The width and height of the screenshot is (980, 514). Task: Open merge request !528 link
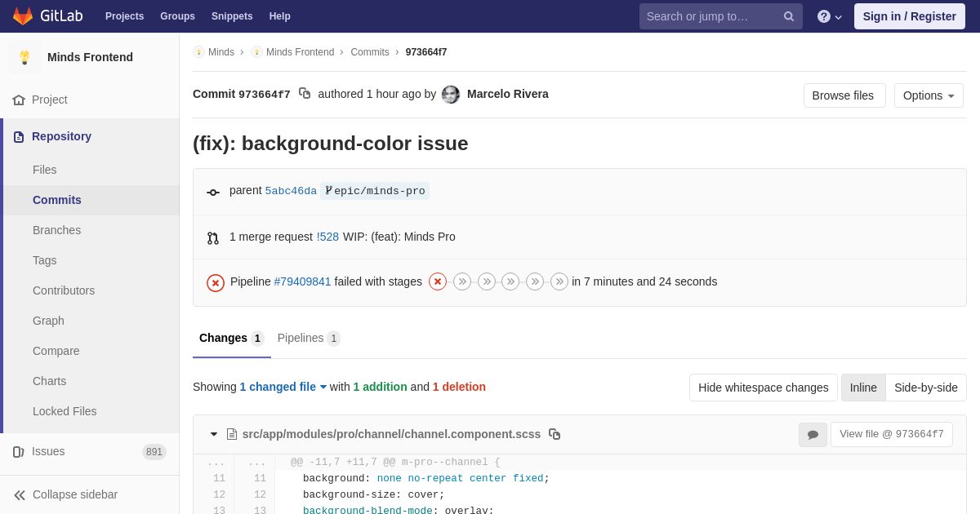point(327,237)
